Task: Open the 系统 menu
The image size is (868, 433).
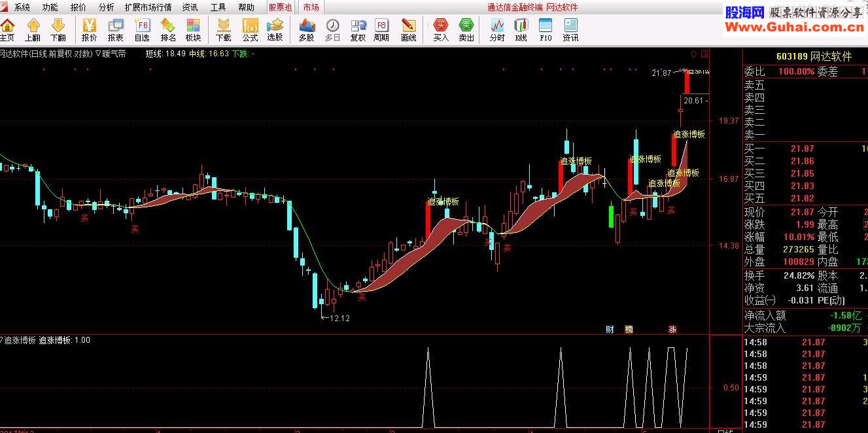Action: point(22,7)
